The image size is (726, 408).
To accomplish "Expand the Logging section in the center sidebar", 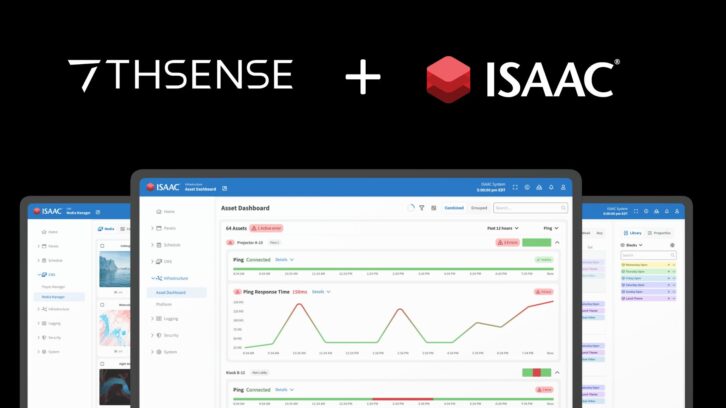I will (x=172, y=319).
